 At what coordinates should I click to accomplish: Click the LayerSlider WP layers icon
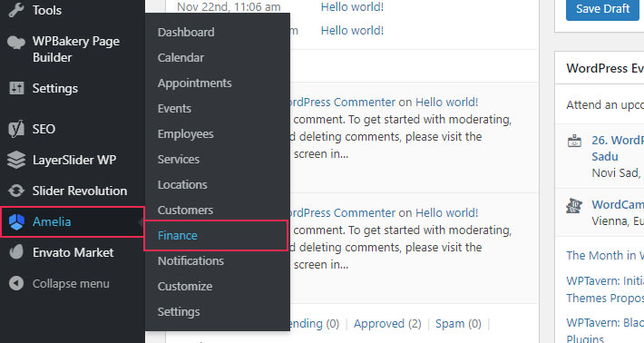[x=16, y=160]
